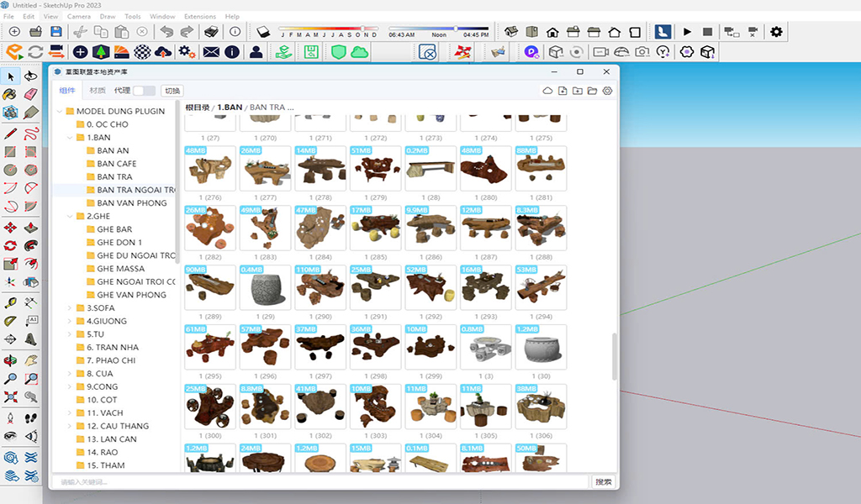The image size is (861, 504).
Task: Click the Print icon in toolbar
Action: (x=212, y=32)
